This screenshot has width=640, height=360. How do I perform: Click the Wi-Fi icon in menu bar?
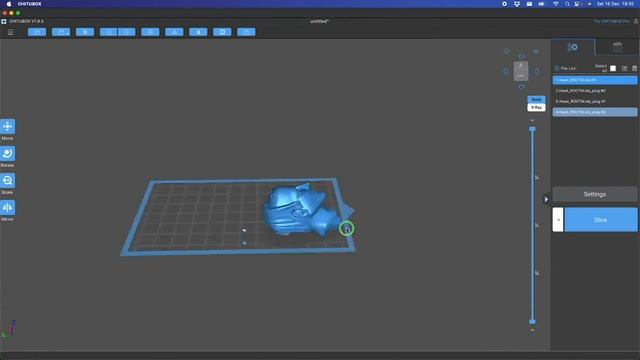(x=556, y=4)
